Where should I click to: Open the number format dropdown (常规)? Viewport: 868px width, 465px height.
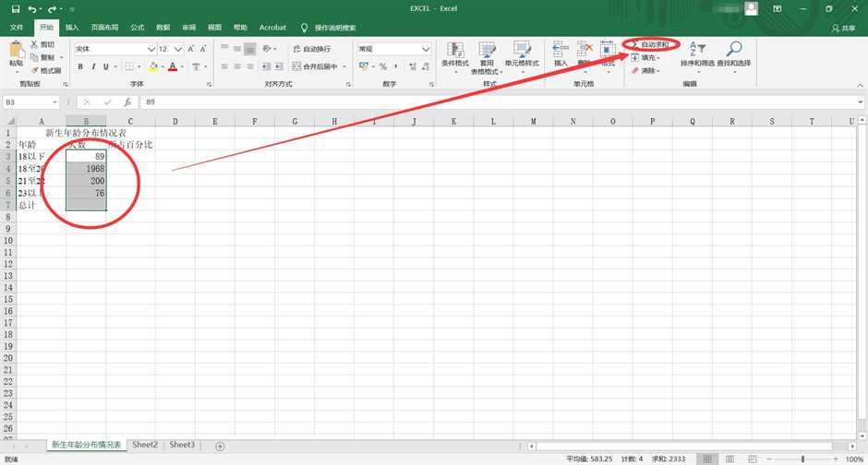click(x=426, y=49)
